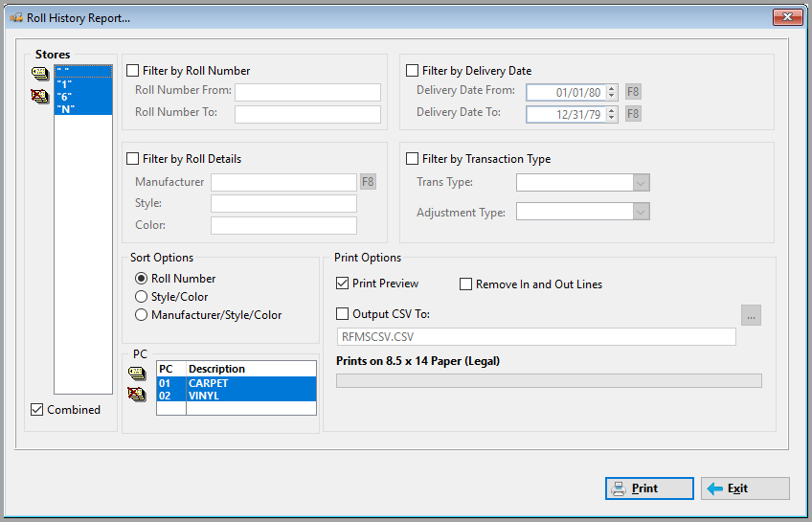
Task: Select Roll Number sort option
Action: 141,279
